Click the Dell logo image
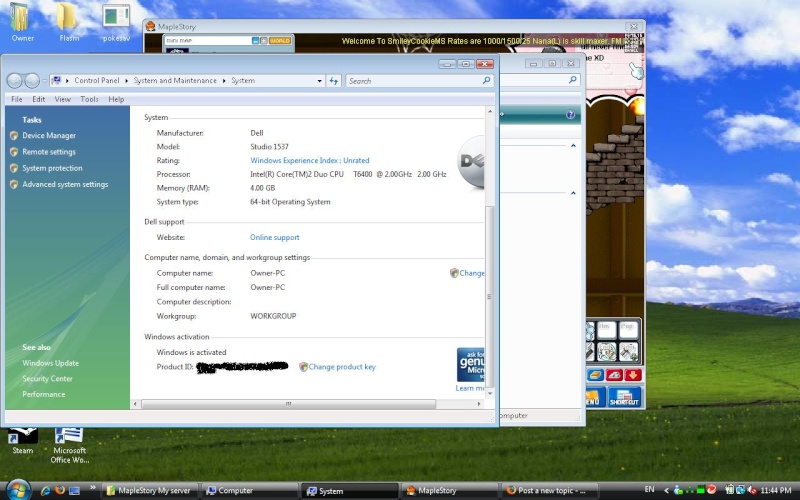This screenshot has width=800, height=500. [471, 162]
